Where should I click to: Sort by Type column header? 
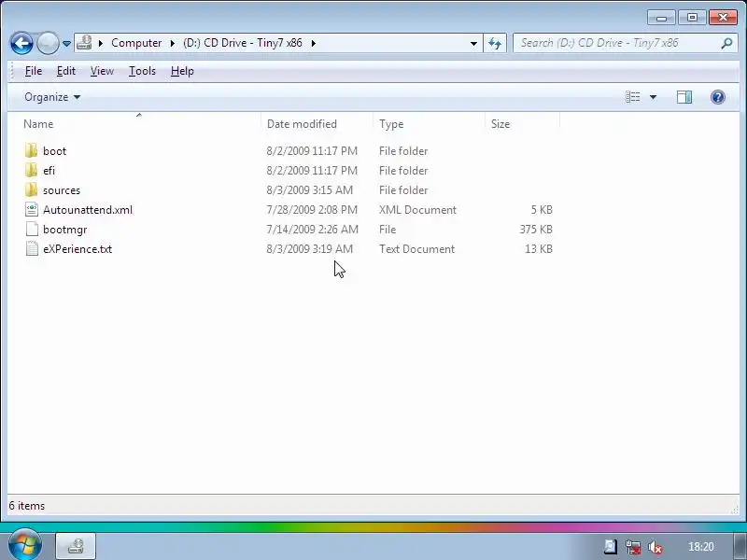pos(430,124)
